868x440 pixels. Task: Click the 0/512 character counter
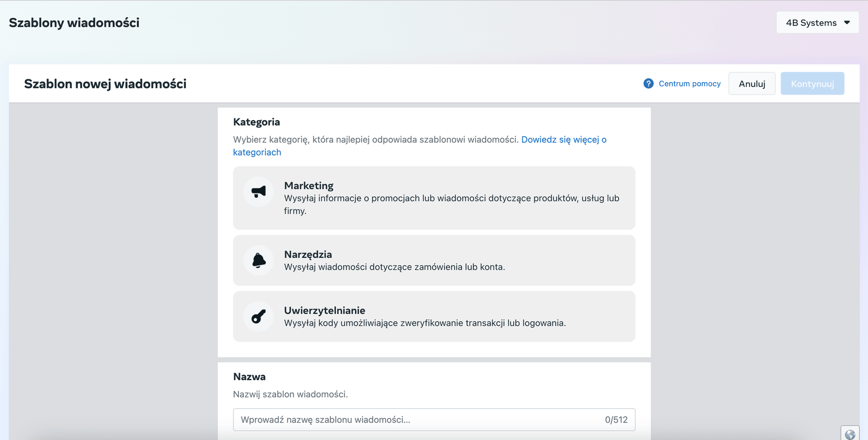[616, 419]
